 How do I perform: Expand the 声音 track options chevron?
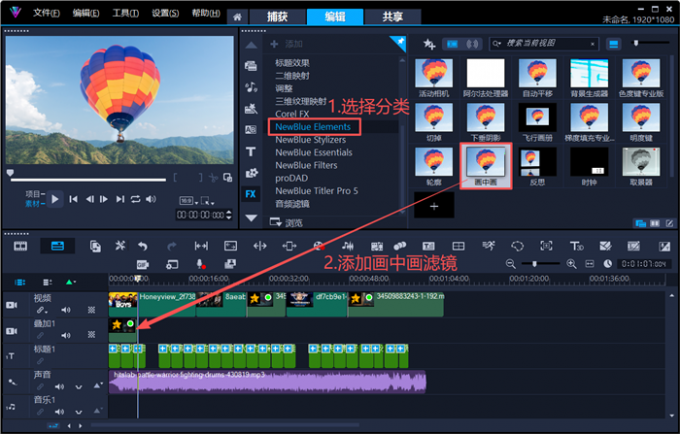pos(78,387)
